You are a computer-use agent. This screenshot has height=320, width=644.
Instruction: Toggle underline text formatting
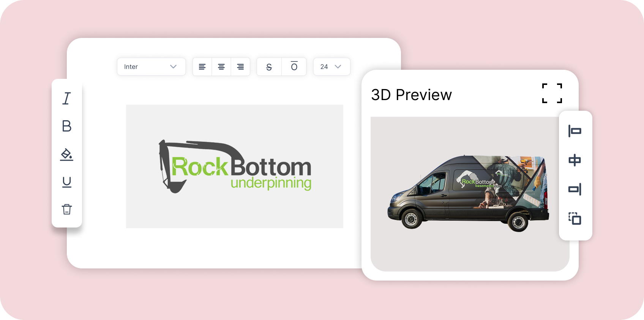click(x=67, y=182)
